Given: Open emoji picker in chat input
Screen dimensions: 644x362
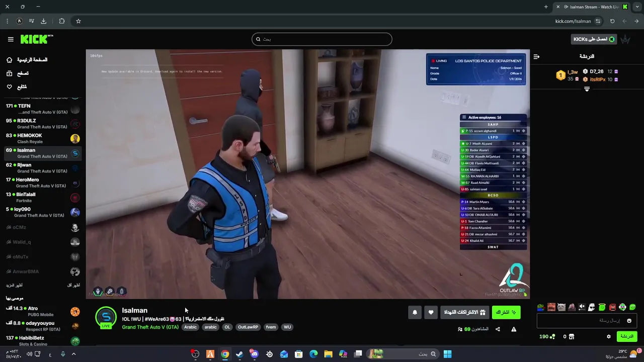Looking at the screenshot, I should pyautogui.click(x=629, y=321).
